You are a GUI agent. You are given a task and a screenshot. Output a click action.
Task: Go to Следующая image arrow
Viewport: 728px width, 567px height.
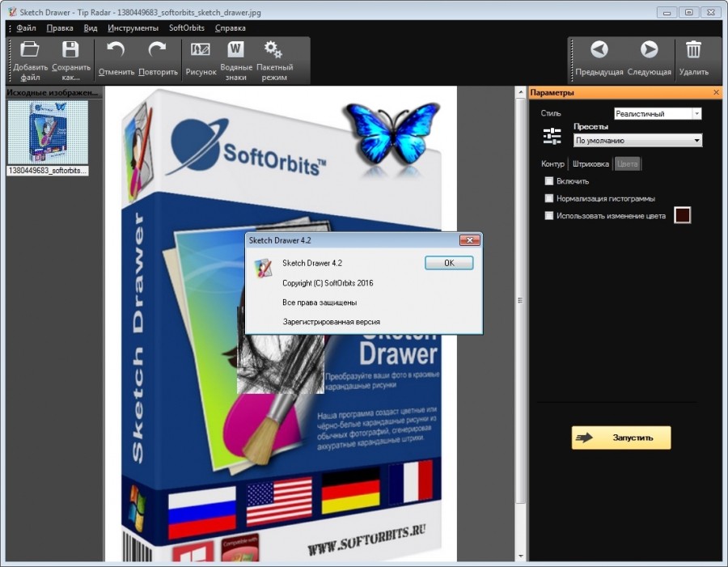coord(649,49)
